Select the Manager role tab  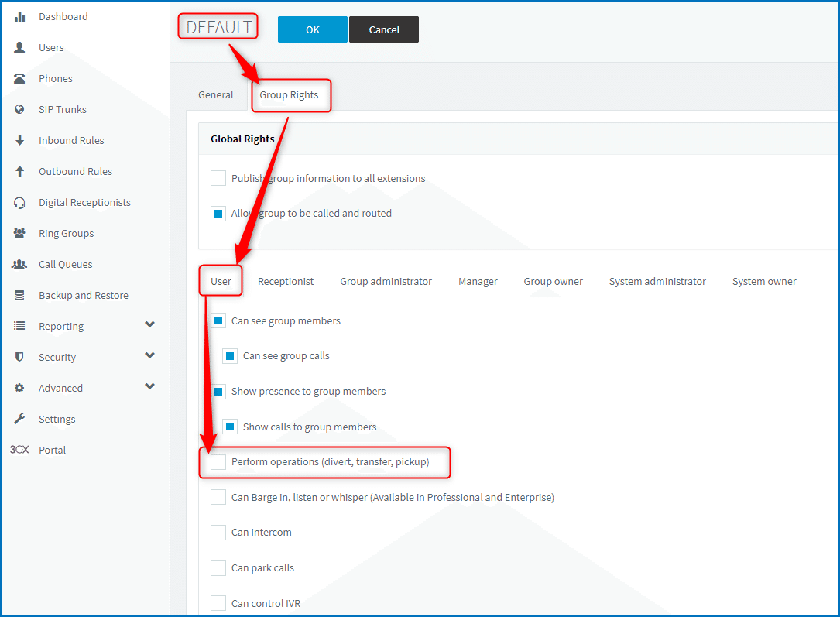[478, 281]
